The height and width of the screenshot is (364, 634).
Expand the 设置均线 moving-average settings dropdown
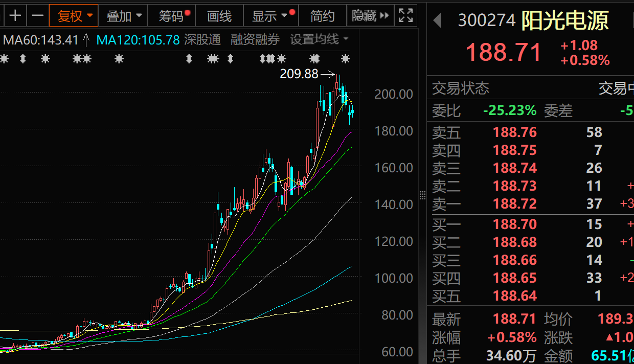pos(319,39)
